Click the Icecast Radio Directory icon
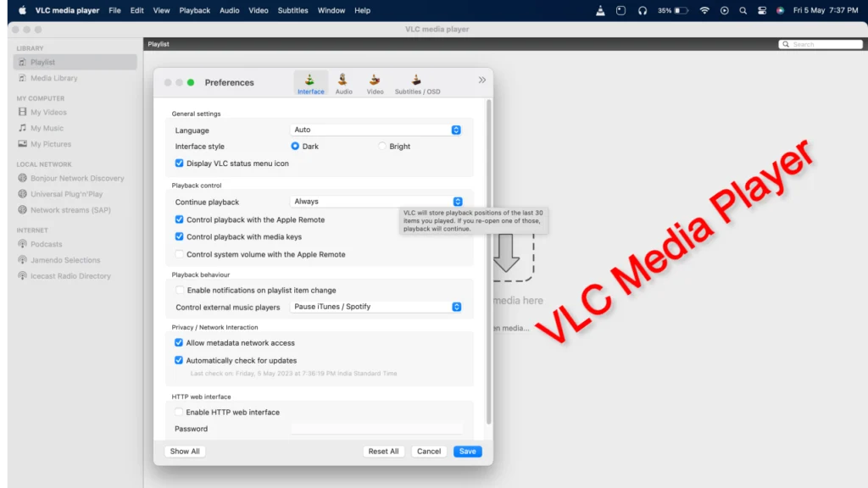This screenshot has width=868, height=488. tap(22, 275)
